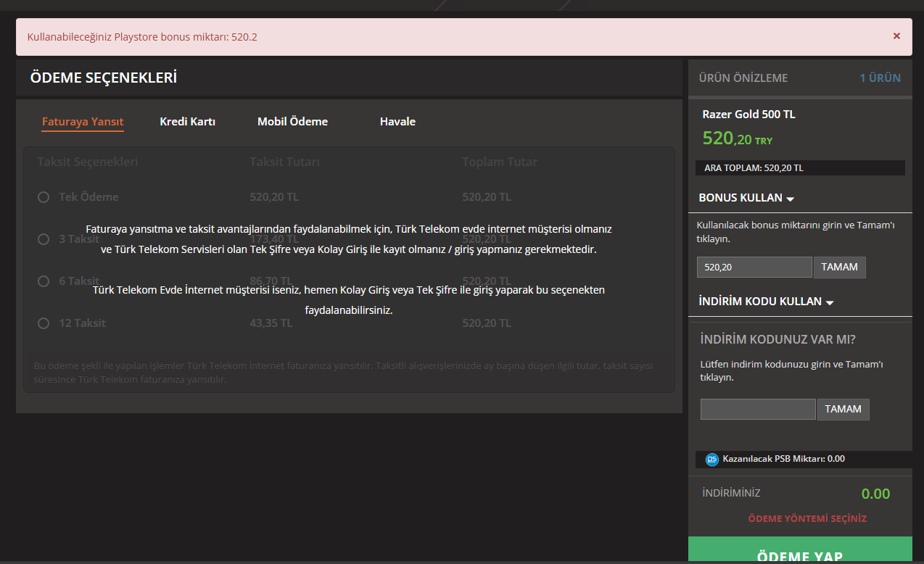924x564 pixels.
Task: Click the İNDİRİMİNİZ 0.00 value
Action: point(875,494)
